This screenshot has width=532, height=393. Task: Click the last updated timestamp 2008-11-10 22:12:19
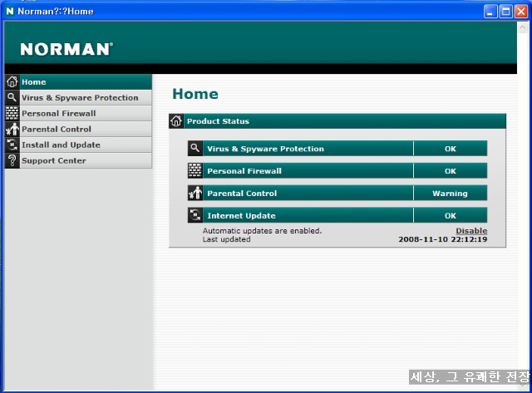point(443,239)
